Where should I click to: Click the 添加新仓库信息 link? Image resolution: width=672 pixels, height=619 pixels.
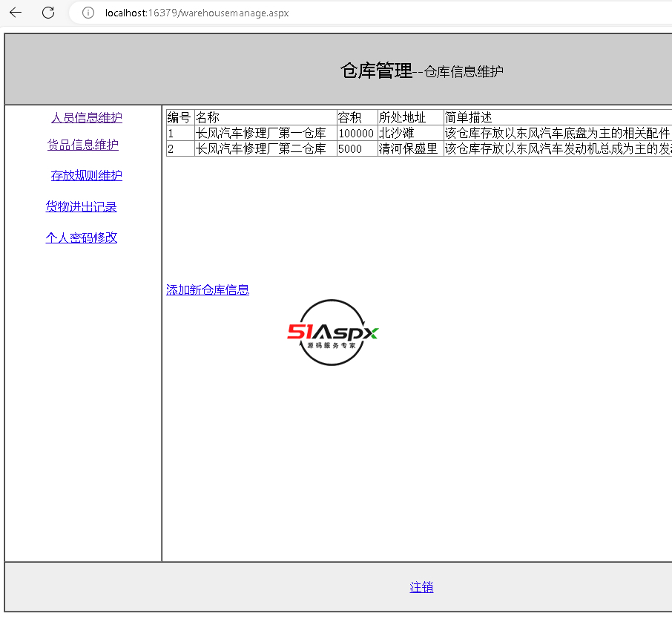click(x=208, y=289)
